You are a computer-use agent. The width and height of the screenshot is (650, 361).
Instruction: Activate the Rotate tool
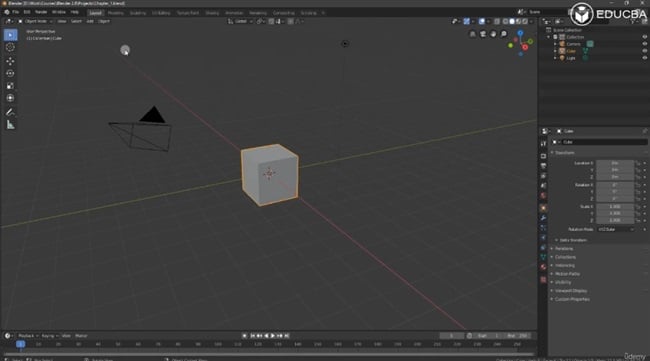tap(10, 73)
